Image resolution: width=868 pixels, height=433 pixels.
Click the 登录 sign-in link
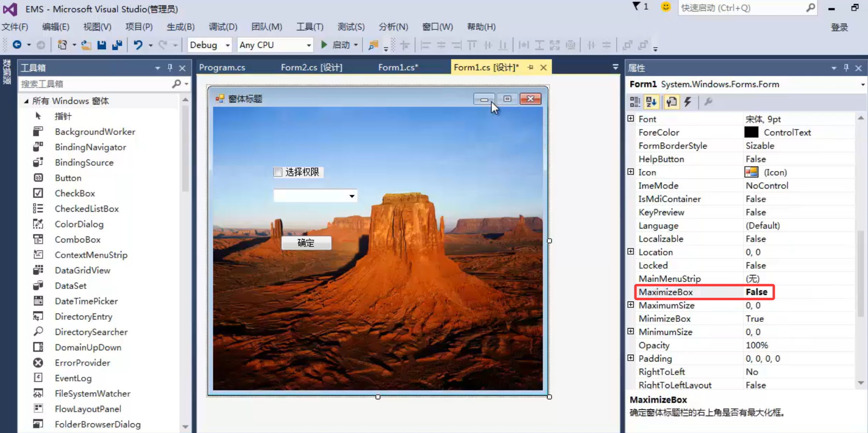click(839, 28)
